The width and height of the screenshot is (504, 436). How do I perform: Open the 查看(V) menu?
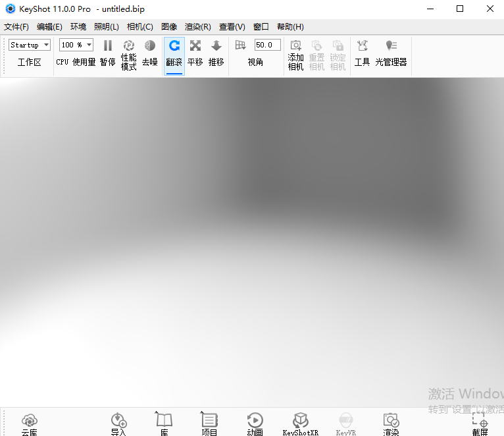click(x=232, y=27)
